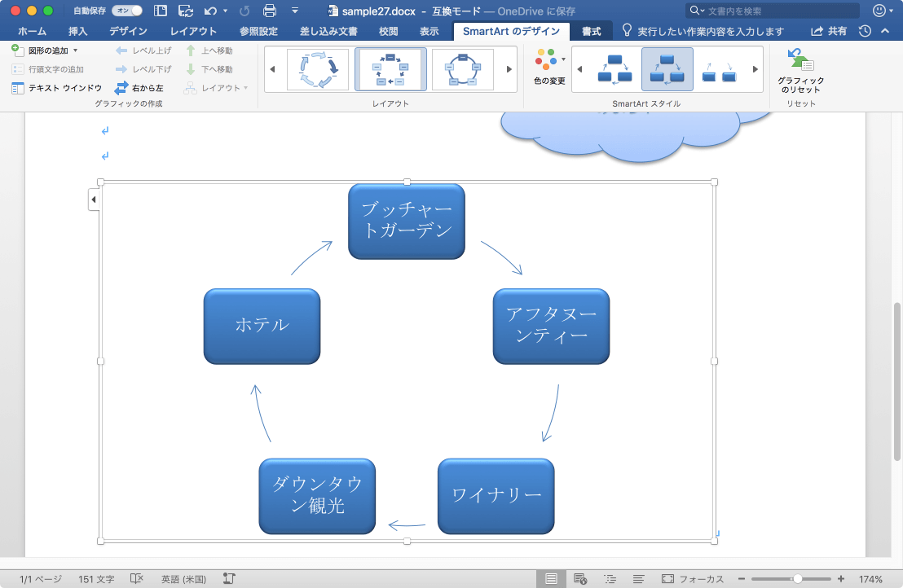Click 行頭文字の追加 add bullet
Screen dimensions: 903x588
[x=48, y=69]
